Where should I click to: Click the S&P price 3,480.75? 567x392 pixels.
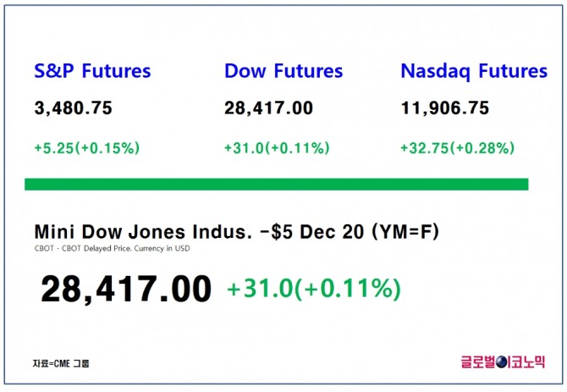click(x=73, y=108)
